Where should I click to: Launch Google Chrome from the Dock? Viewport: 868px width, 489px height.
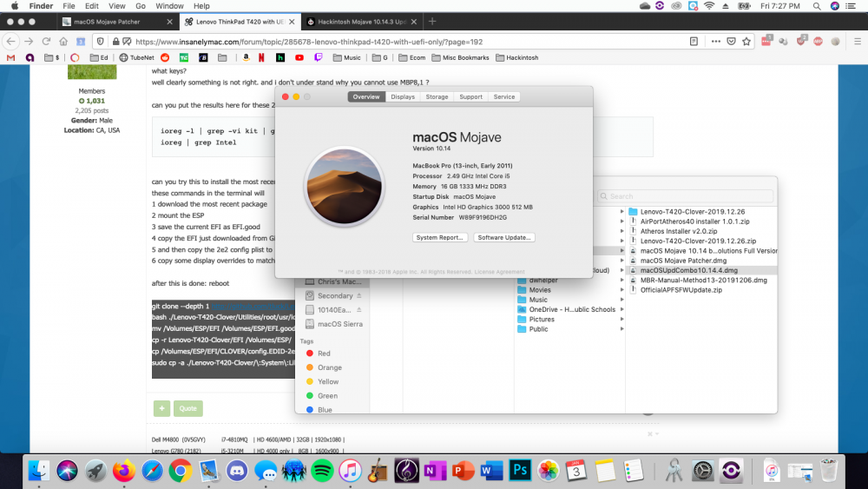pyautogui.click(x=181, y=472)
